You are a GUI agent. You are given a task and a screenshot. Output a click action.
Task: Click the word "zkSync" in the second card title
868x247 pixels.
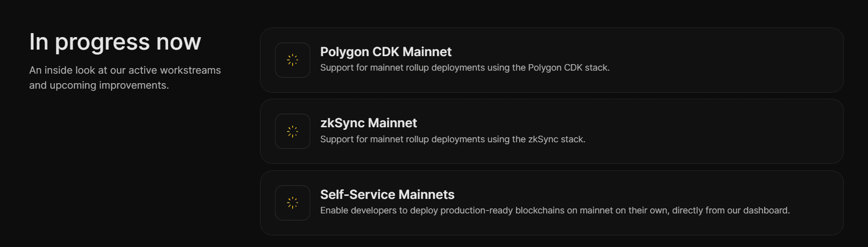tap(342, 123)
